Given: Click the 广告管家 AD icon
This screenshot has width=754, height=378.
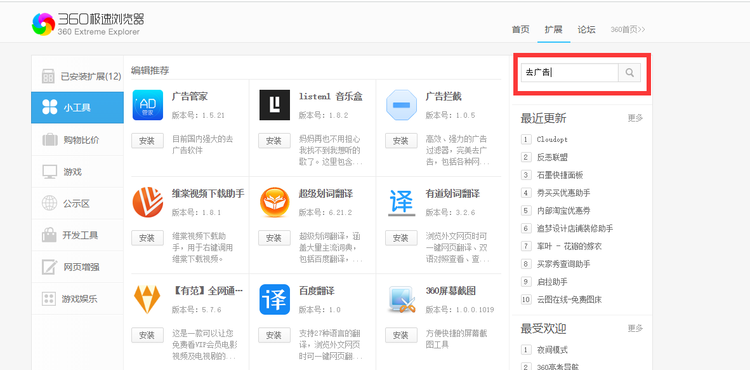Looking at the screenshot, I should point(148,105).
